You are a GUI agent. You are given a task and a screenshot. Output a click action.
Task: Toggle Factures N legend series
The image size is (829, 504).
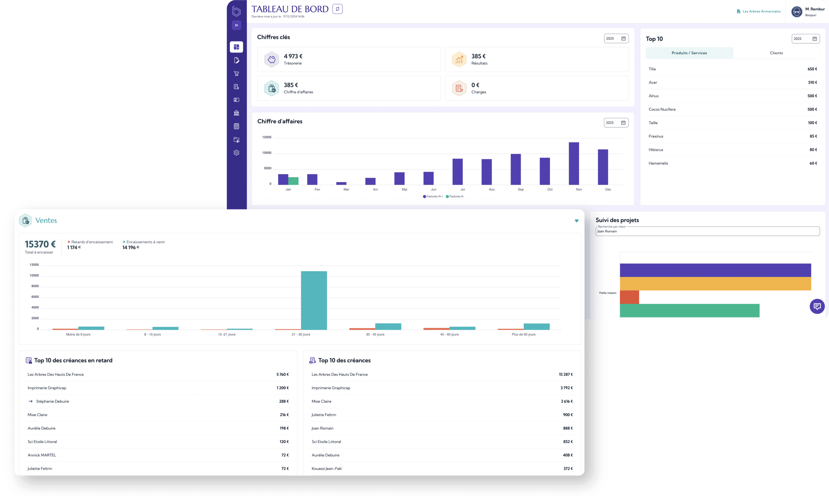point(455,196)
